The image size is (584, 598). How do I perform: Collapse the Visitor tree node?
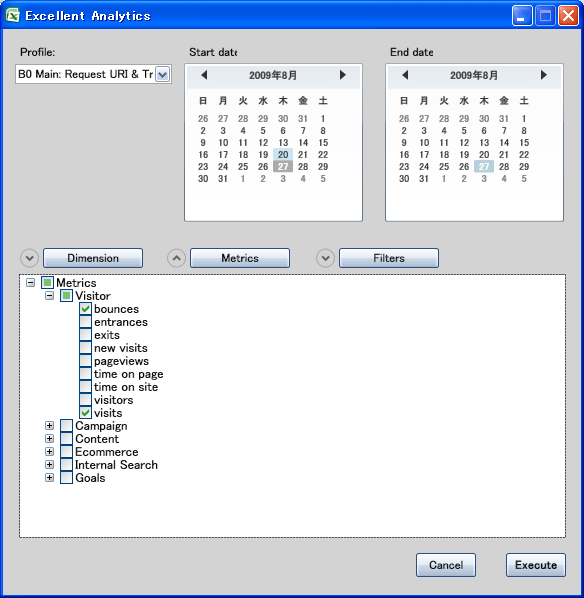49,296
